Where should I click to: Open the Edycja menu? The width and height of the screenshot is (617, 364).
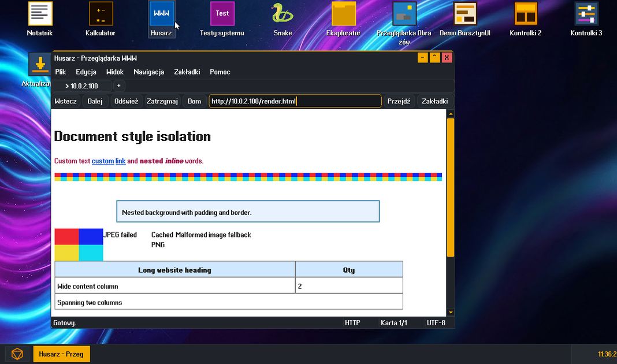(86, 72)
